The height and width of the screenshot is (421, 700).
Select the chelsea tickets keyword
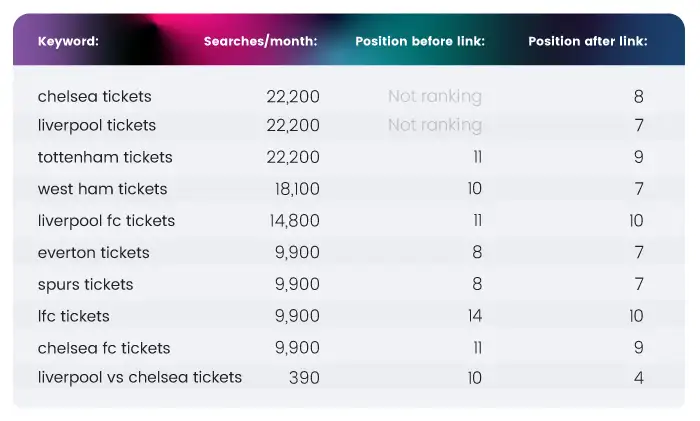click(x=95, y=96)
